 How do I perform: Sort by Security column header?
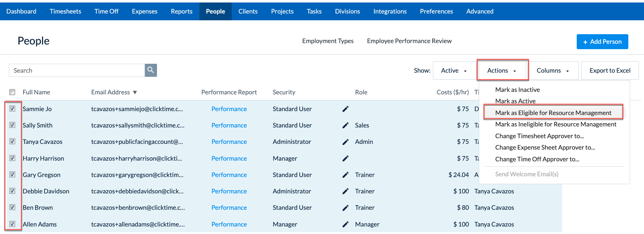[284, 92]
